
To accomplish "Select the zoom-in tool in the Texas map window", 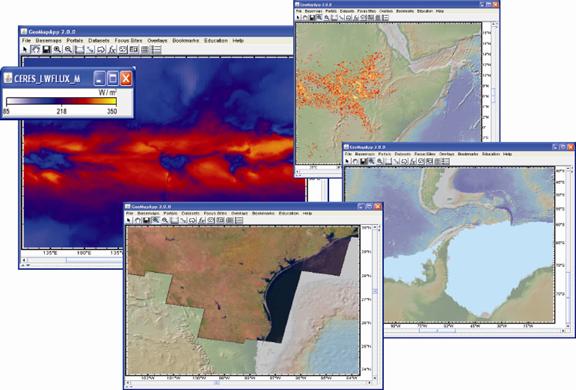I will pos(156,220).
